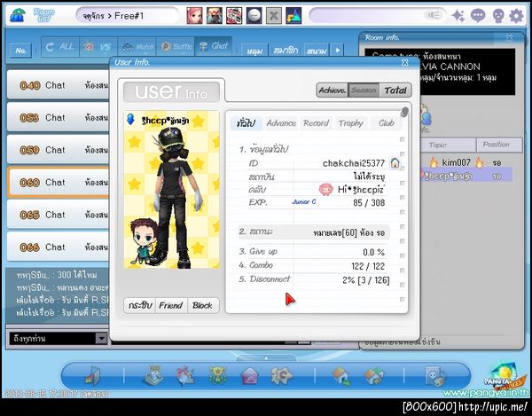Viewport: 532px width, 416px height.
Task: Click the second character portrait icon
Action: tap(215, 16)
